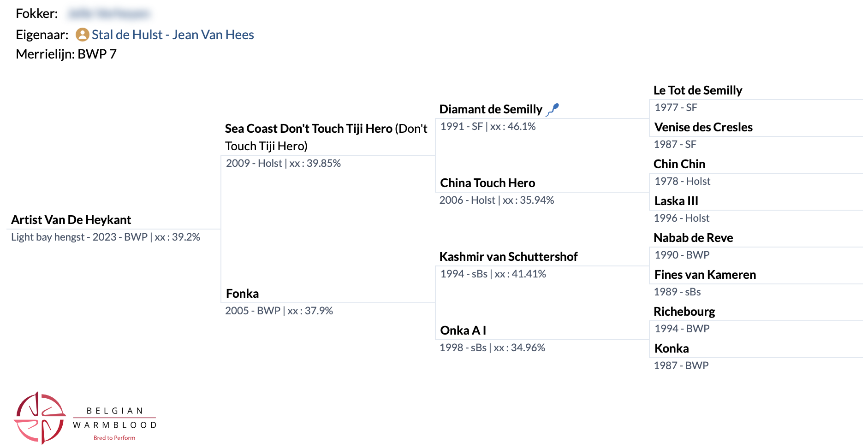868x448 pixels.
Task: Open Kashmir van Schuttershof entry
Action: (508, 257)
